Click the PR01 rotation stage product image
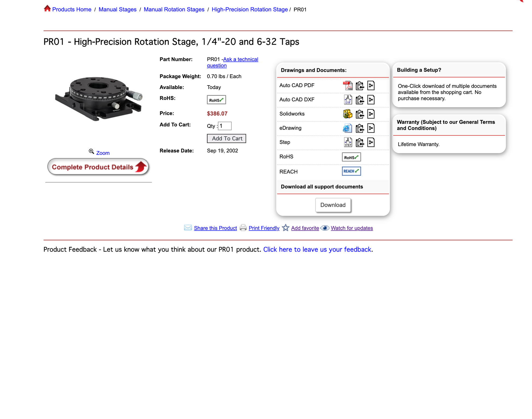Screen dimensions: 532x419 99,99
